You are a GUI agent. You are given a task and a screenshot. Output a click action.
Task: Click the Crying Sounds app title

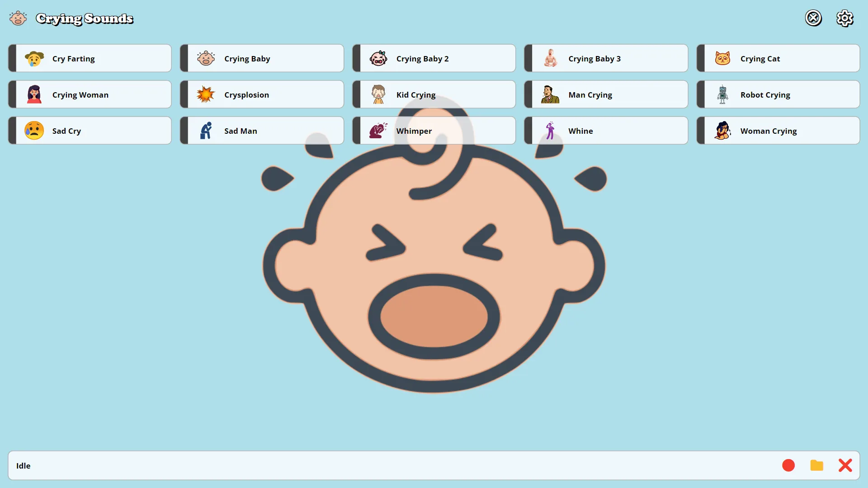coord(84,18)
